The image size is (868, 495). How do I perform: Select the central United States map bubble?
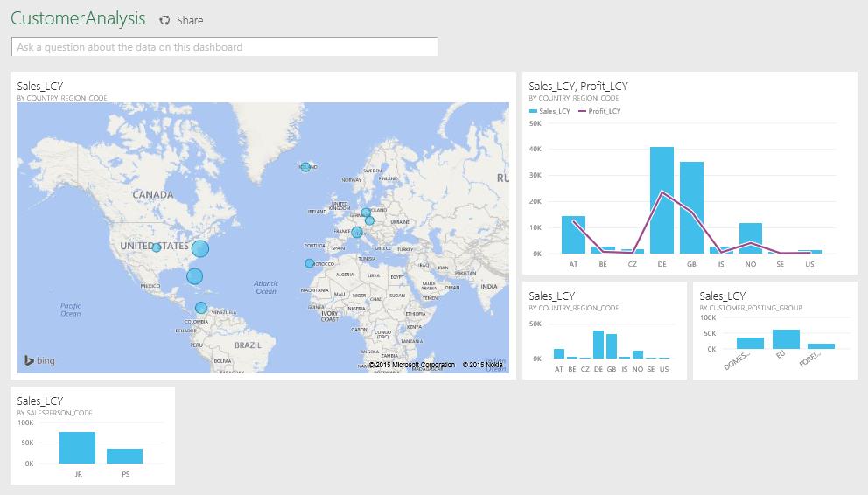coord(157,247)
